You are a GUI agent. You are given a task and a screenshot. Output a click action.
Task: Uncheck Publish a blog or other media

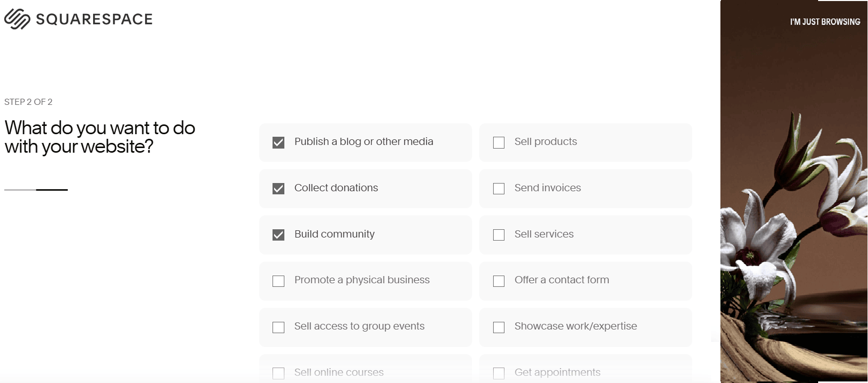tap(279, 142)
